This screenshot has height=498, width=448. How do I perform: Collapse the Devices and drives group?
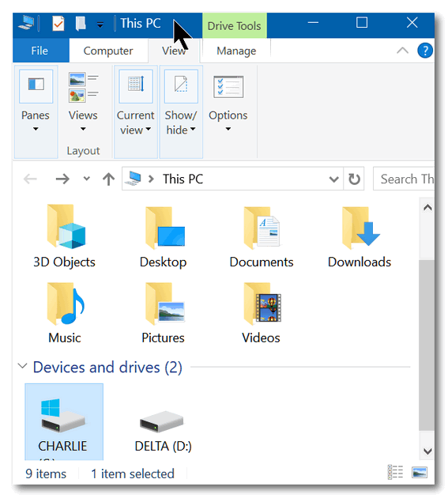pyautogui.click(x=22, y=366)
